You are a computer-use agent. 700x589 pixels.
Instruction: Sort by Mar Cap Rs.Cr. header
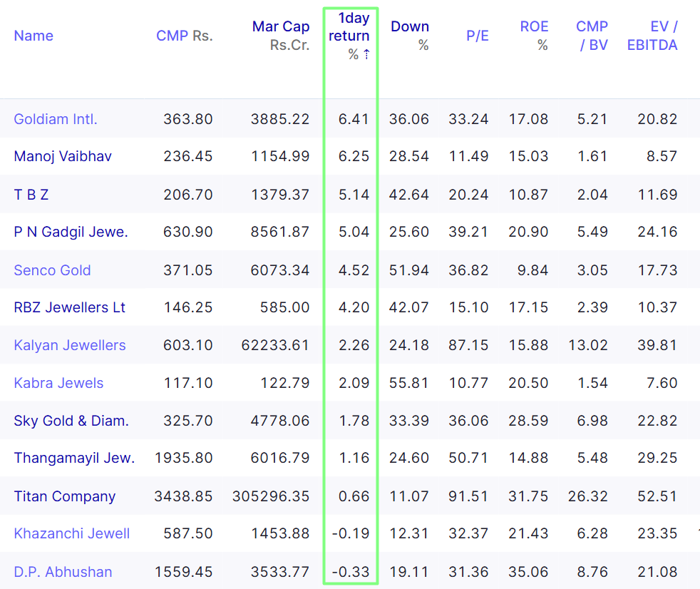click(281, 36)
